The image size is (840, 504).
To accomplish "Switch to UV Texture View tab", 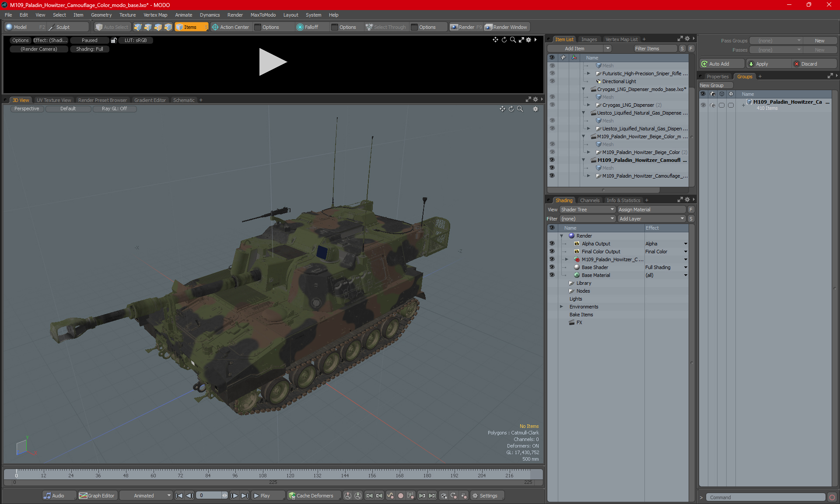I will (x=53, y=100).
